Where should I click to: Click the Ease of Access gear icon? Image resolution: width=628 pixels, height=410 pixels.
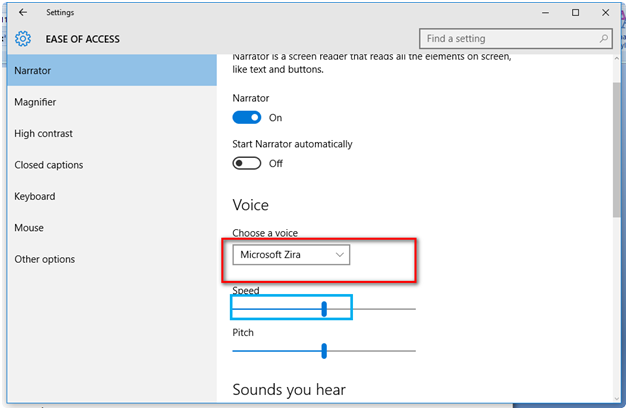coord(22,39)
